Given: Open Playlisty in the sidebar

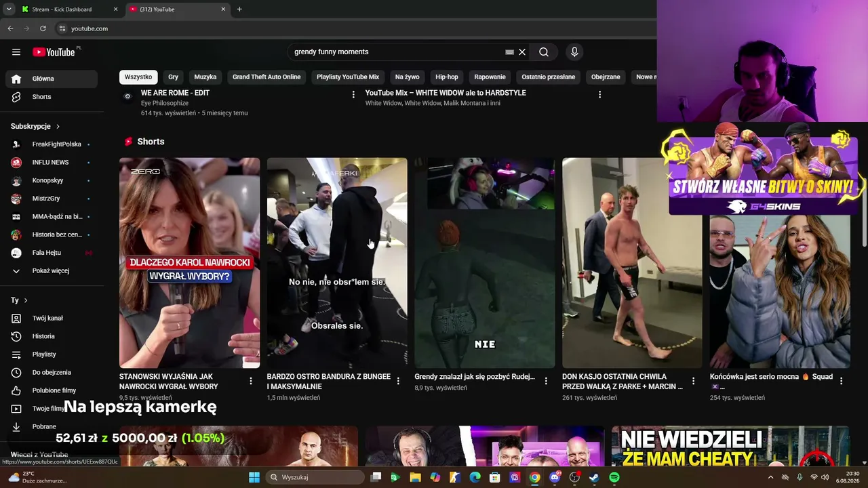Looking at the screenshot, I should [x=52, y=354].
